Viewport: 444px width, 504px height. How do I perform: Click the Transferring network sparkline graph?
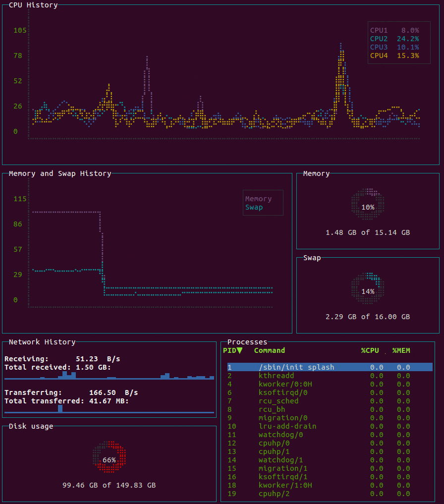click(x=109, y=409)
